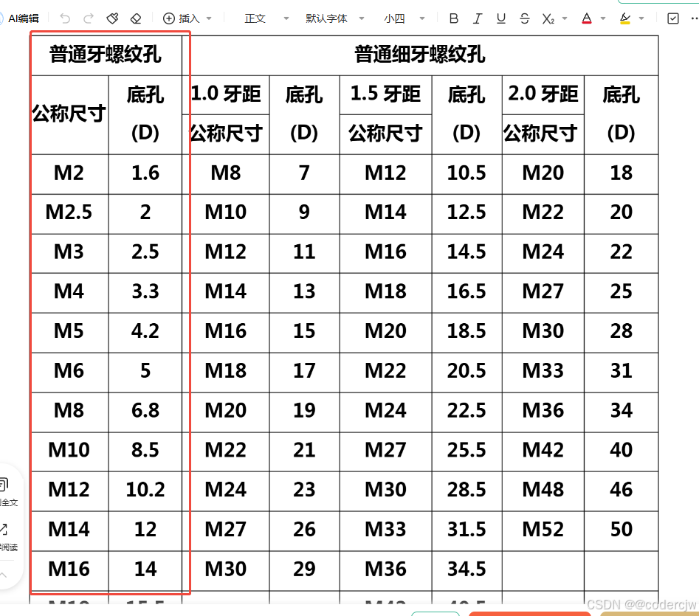The height and width of the screenshot is (616, 699).
Task: Expand the font color dropdown arrow
Action: pyautogui.click(x=603, y=18)
